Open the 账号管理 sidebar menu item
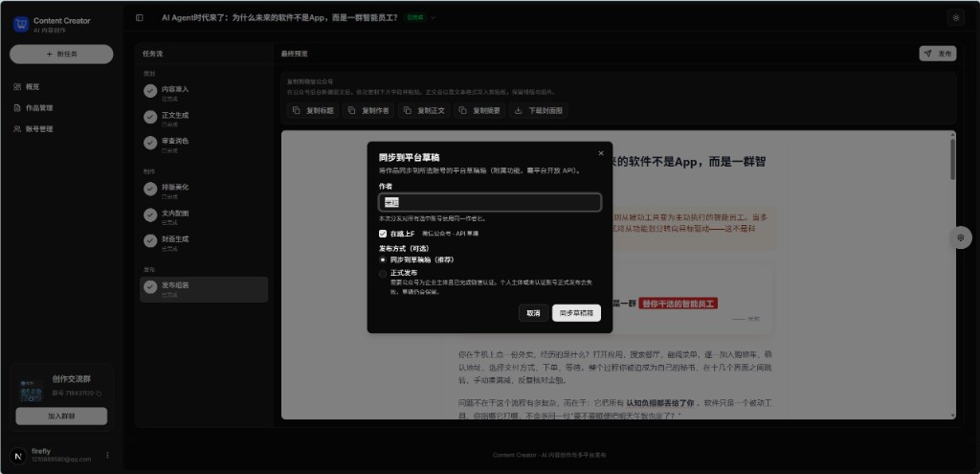This screenshot has height=474, width=980. click(61, 129)
